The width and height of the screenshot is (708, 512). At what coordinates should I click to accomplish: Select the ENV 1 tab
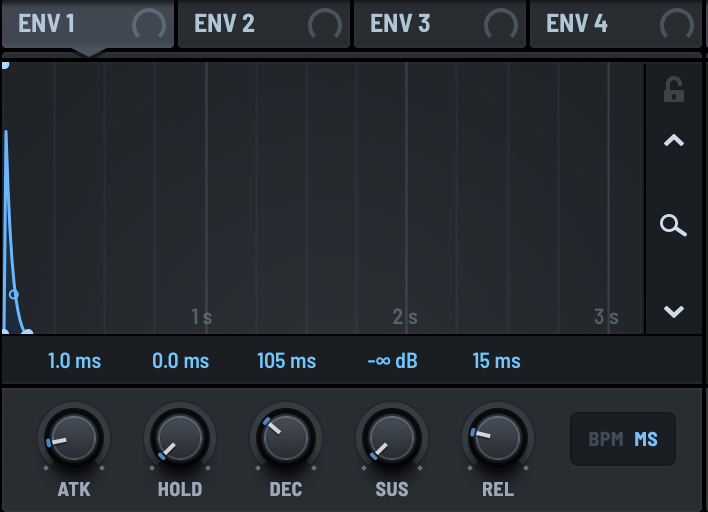pyautogui.click(x=88, y=23)
